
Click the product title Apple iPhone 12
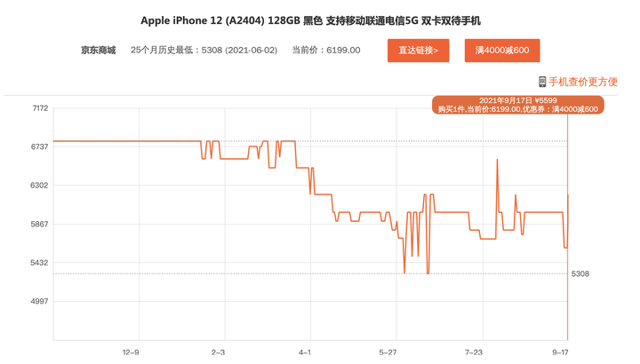pos(316,20)
